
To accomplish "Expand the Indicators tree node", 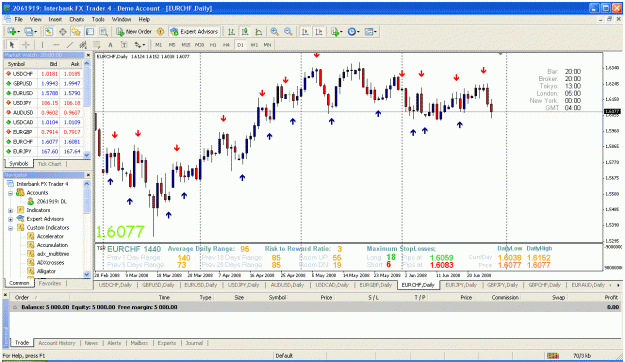I will [11, 210].
